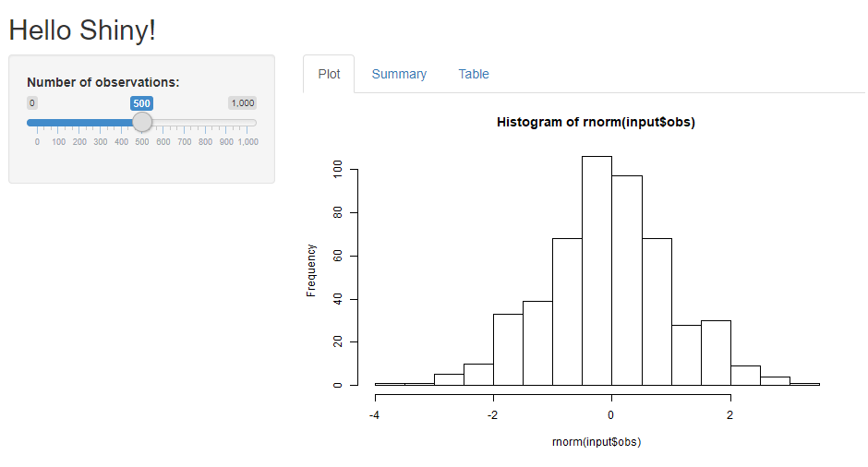Image resolution: width=868 pixels, height=467 pixels.
Task: Click the slider handle at 500
Action: pos(142,122)
